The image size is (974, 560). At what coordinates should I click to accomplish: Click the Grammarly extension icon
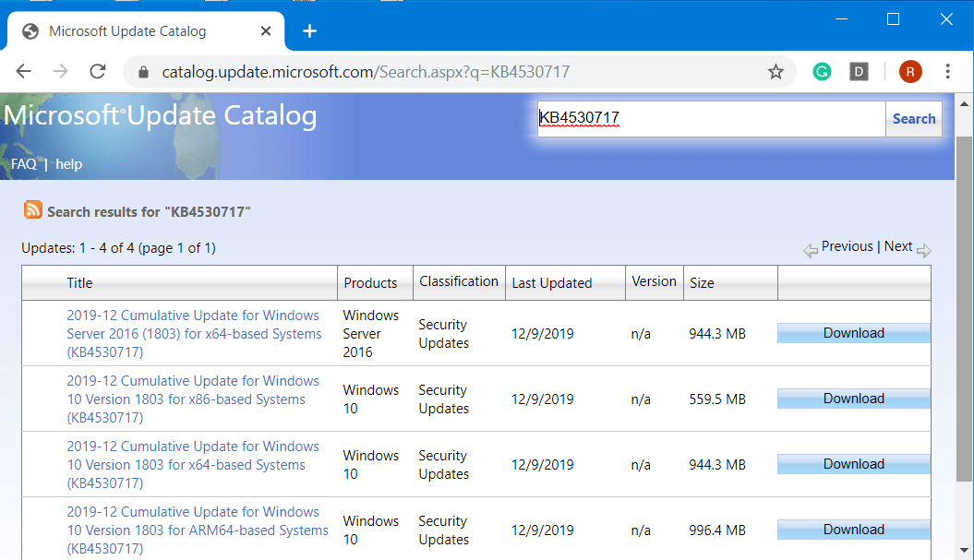click(x=822, y=71)
